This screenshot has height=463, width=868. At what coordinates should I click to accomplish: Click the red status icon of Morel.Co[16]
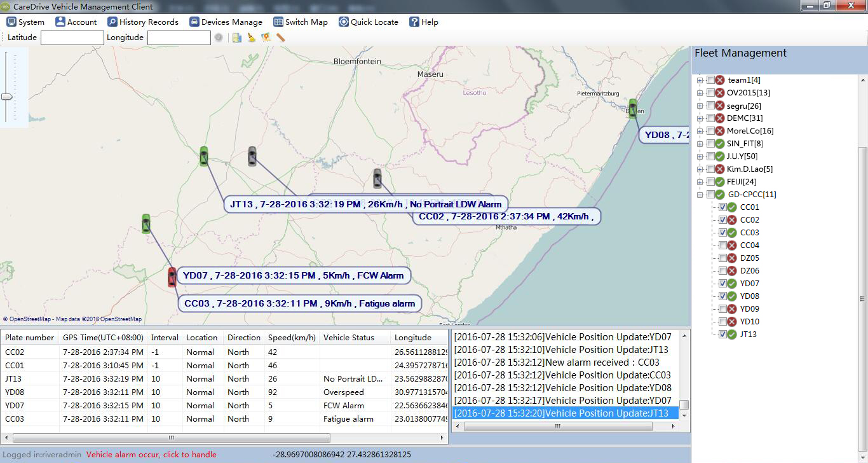tap(720, 131)
